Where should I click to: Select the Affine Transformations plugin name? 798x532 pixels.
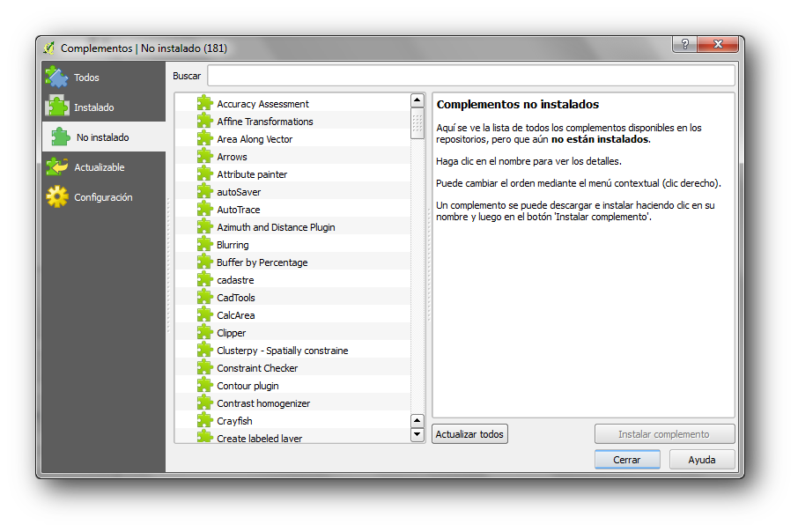(x=264, y=122)
